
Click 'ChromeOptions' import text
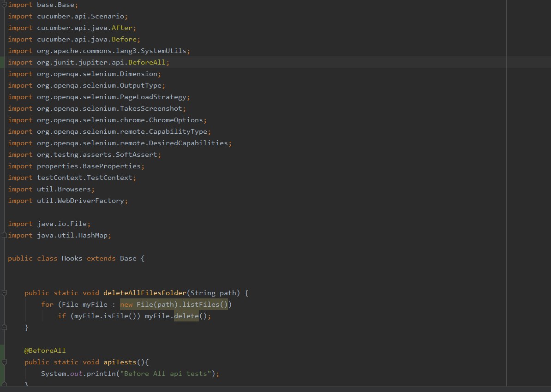(x=176, y=120)
